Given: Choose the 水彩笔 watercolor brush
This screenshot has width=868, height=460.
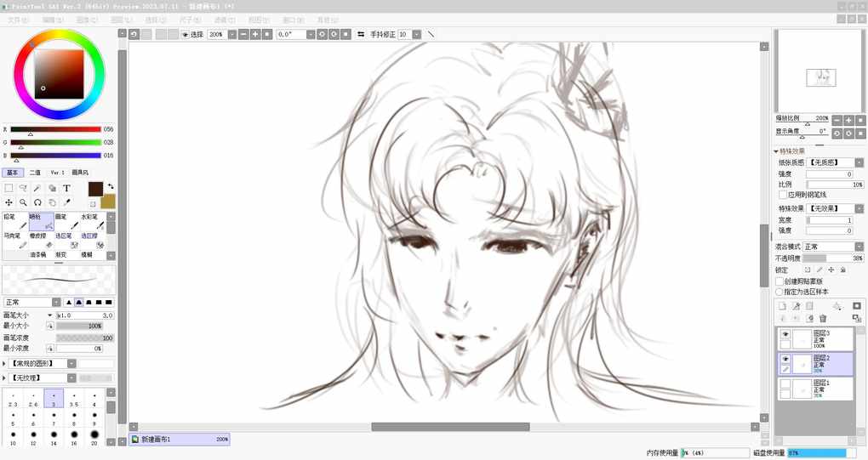Looking at the screenshot, I should pyautogui.click(x=92, y=222).
